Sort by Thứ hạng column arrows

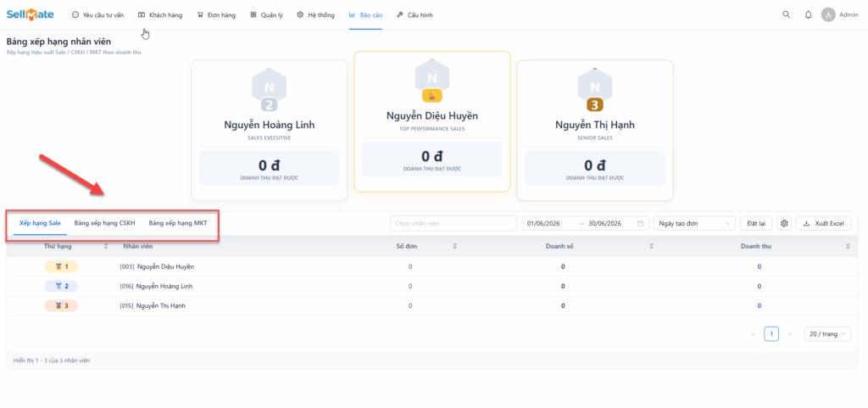pyautogui.click(x=106, y=246)
